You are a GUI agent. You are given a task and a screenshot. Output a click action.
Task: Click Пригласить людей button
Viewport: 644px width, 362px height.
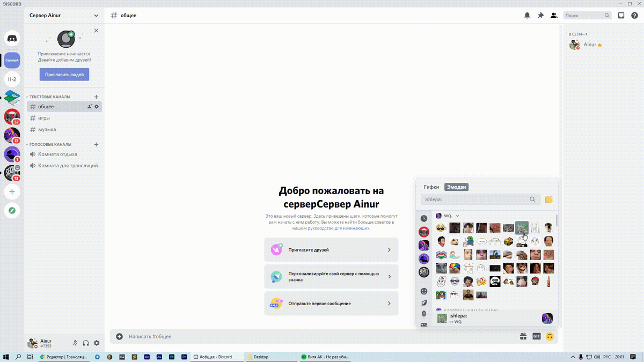click(x=64, y=75)
